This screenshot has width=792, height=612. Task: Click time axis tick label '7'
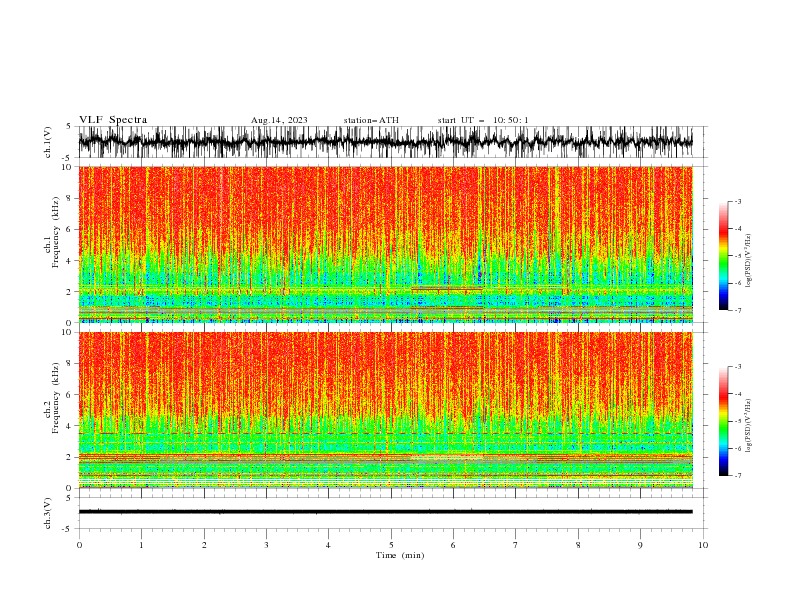tap(516, 545)
